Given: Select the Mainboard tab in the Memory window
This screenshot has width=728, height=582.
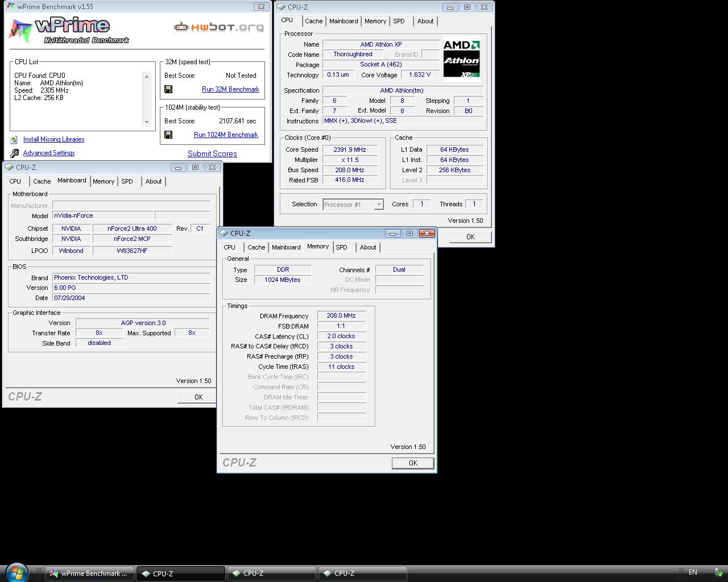Looking at the screenshot, I should pyautogui.click(x=286, y=247).
